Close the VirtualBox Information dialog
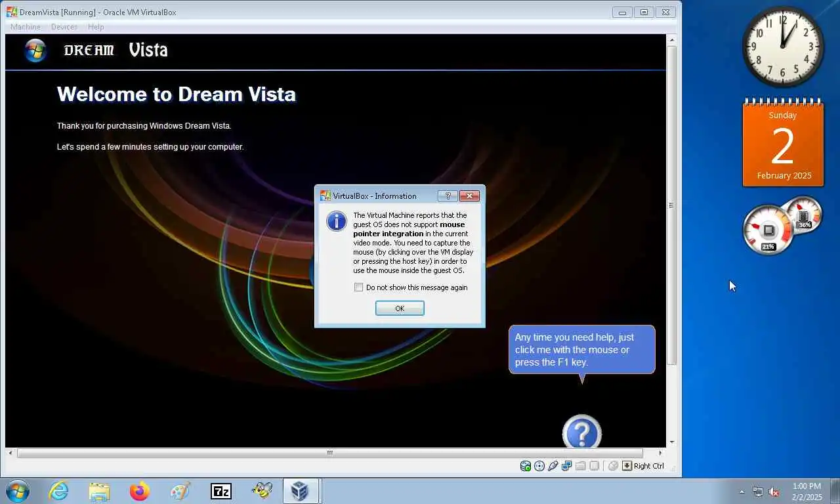Viewport: 840px width, 504px height. pyautogui.click(x=469, y=196)
